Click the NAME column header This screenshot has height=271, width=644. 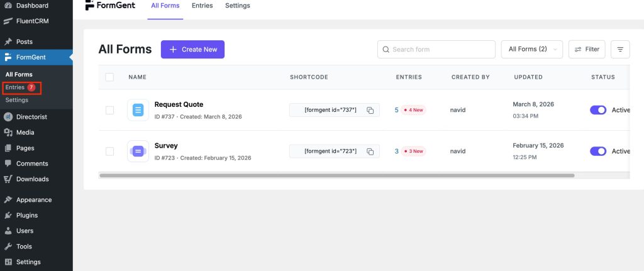[137, 77]
